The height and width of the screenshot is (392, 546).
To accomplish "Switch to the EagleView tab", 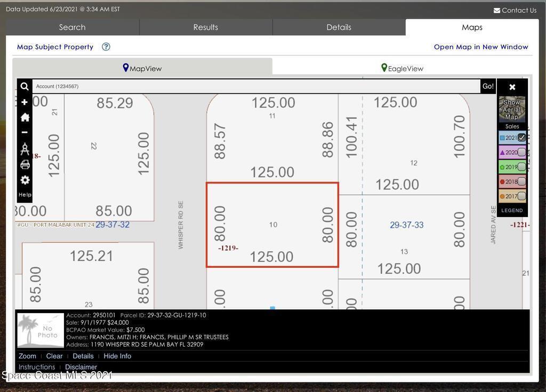I will (402, 68).
